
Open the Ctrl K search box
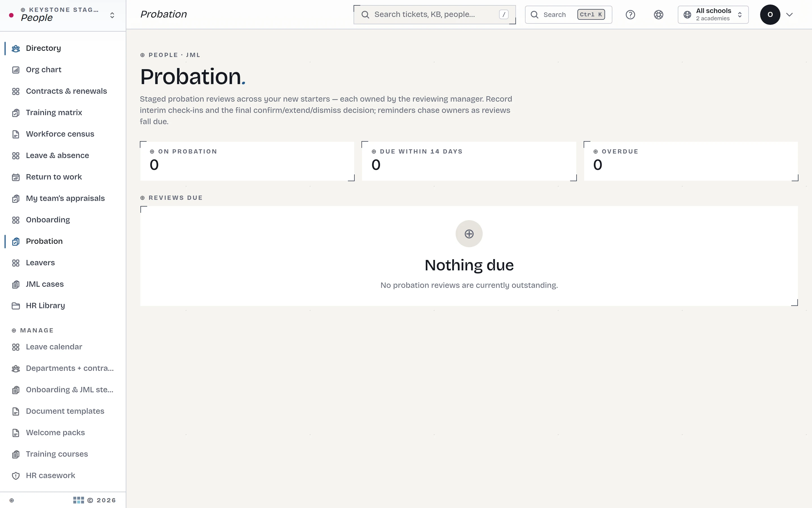(568, 15)
